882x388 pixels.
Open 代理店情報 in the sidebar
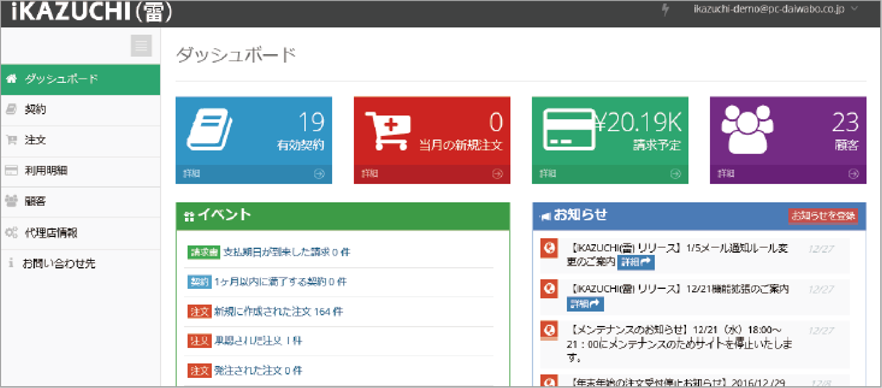[x=80, y=232]
